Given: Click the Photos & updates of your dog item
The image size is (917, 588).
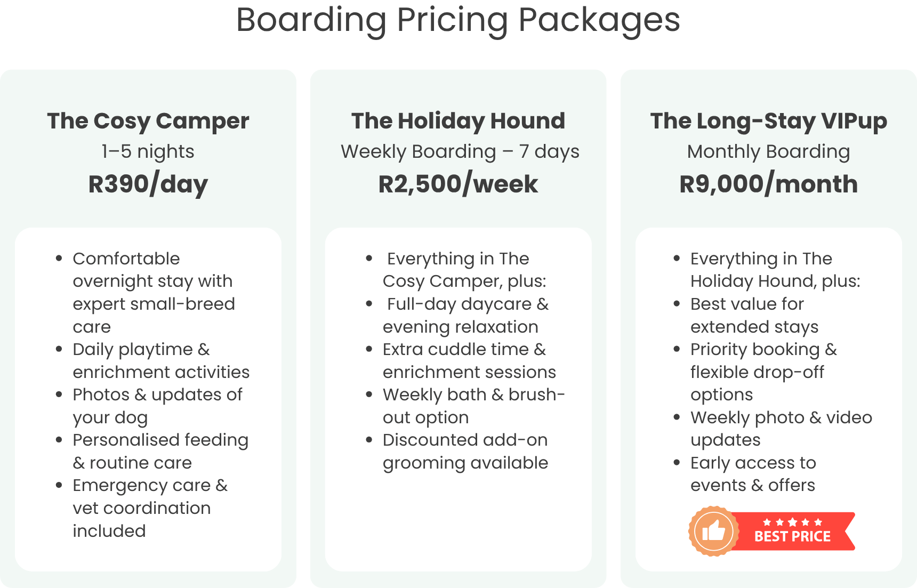Looking at the screenshot, I should click(157, 406).
